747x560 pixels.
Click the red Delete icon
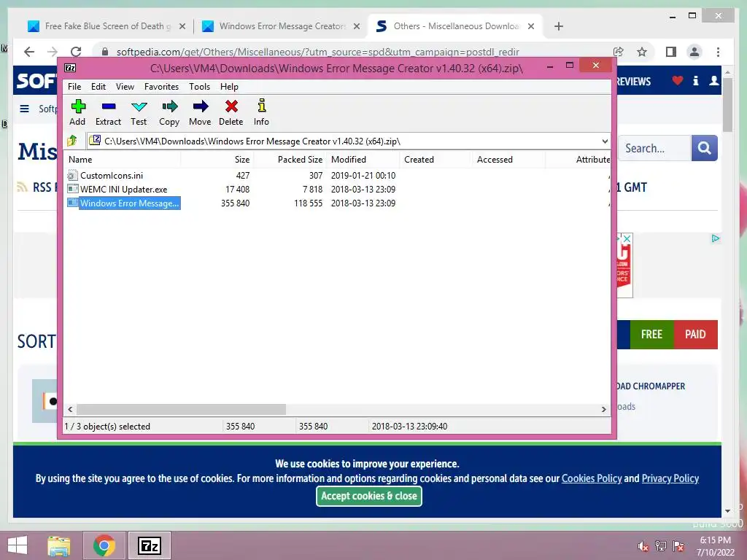pyautogui.click(x=231, y=106)
